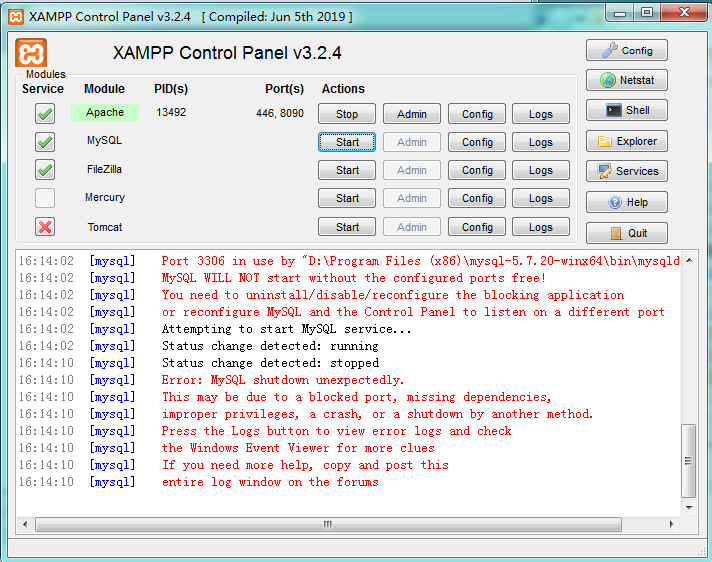712x562 pixels.
Task: Toggle the FileZilla service checkbox
Action: tap(45, 170)
